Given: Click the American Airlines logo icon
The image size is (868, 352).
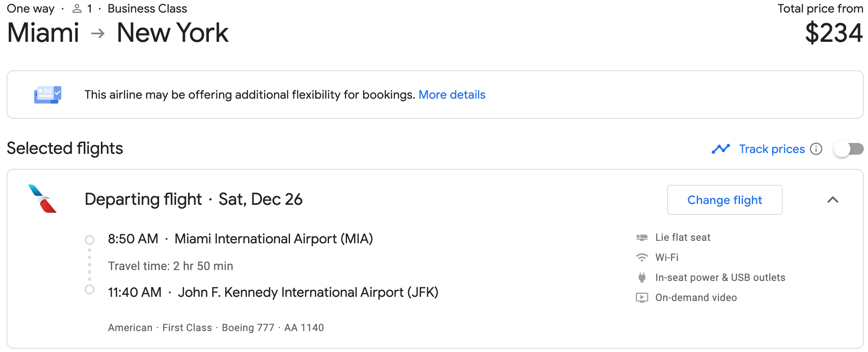Looking at the screenshot, I should [x=43, y=199].
